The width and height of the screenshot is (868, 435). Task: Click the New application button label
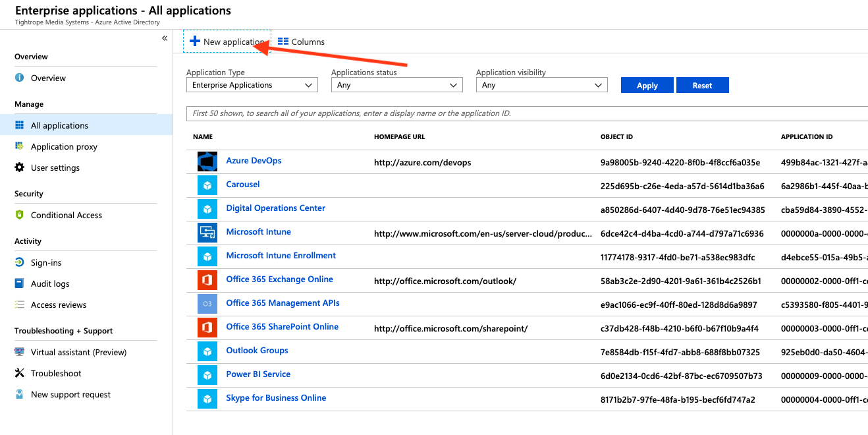[234, 42]
